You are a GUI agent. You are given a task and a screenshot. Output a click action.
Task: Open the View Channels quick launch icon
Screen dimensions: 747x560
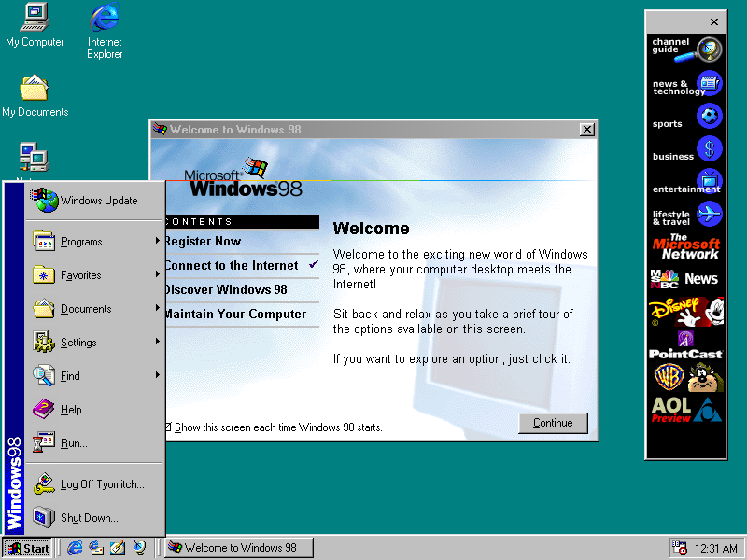click(138, 548)
